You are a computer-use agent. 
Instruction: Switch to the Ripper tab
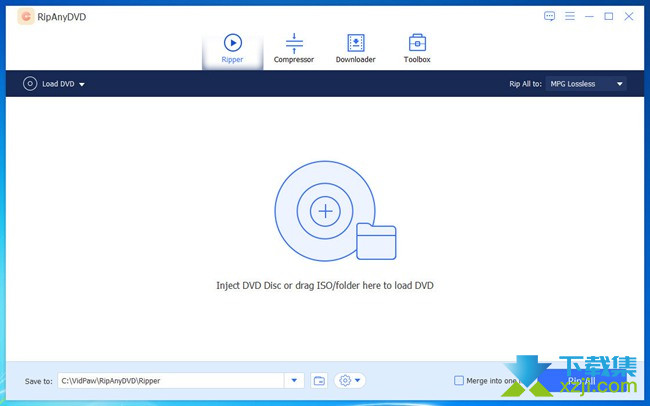(232, 49)
